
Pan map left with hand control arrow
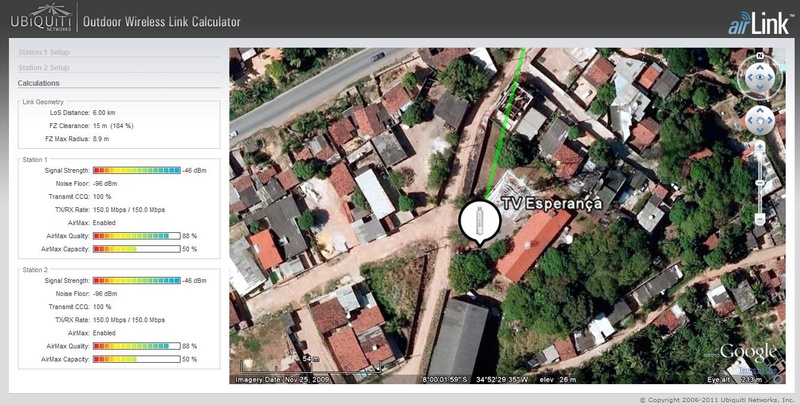click(x=750, y=121)
